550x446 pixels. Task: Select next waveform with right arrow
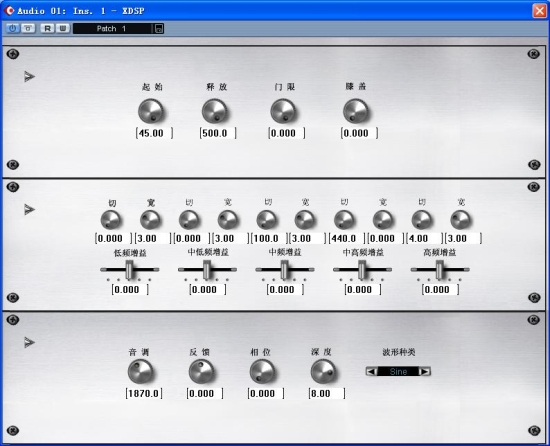point(425,371)
